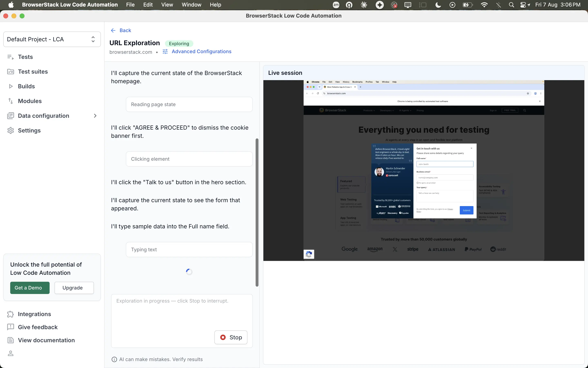Click the Full name input field
The image size is (588, 368).
click(445, 164)
